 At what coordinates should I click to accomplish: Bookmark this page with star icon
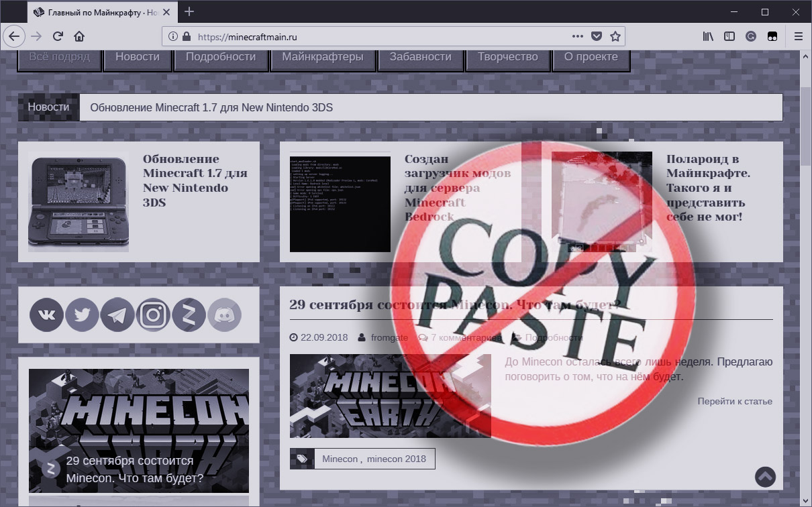(x=615, y=36)
